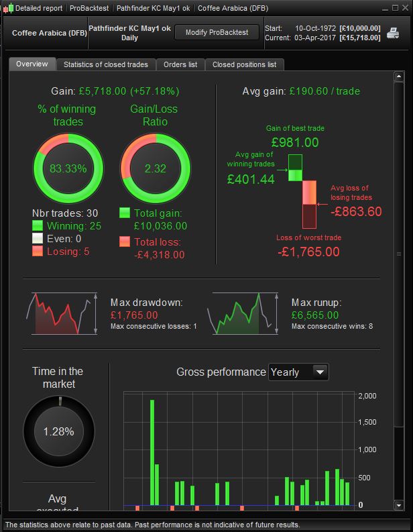Screen dimensions: 413x532
Task: Click the -£1,765.00 worst trade value
Action: (308, 252)
